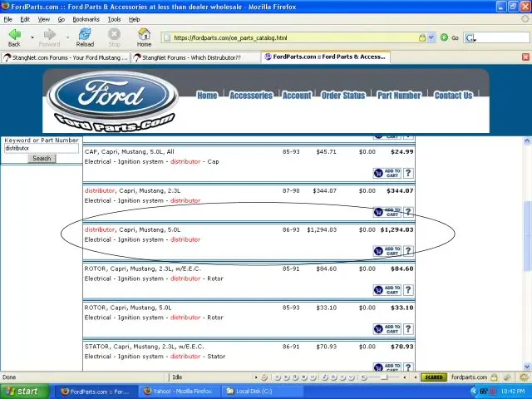Viewport: 532px width, 399px height.
Task: Open the Go menu
Action: [x=61, y=19]
